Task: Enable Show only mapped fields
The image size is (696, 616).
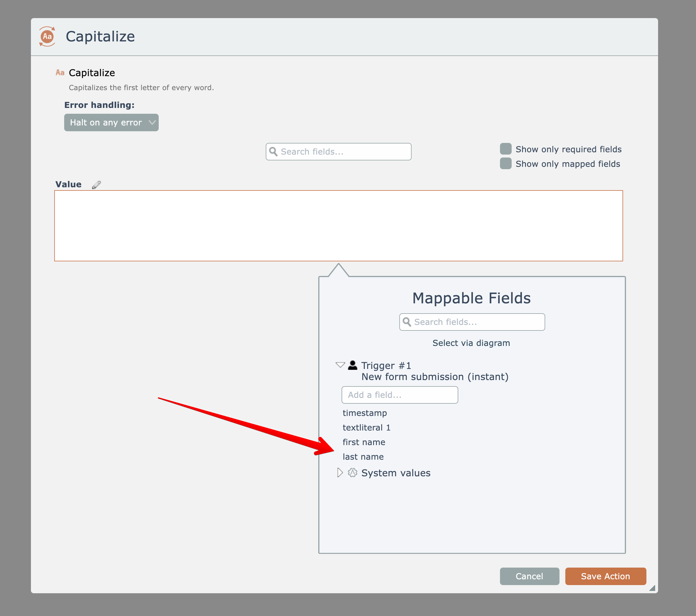Action: (x=506, y=163)
